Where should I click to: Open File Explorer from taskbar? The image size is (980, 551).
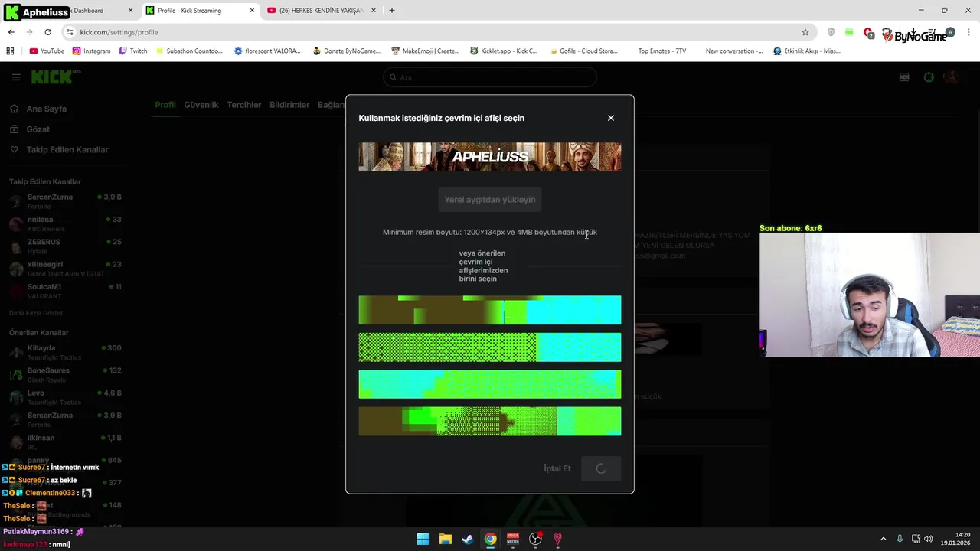coord(445,539)
